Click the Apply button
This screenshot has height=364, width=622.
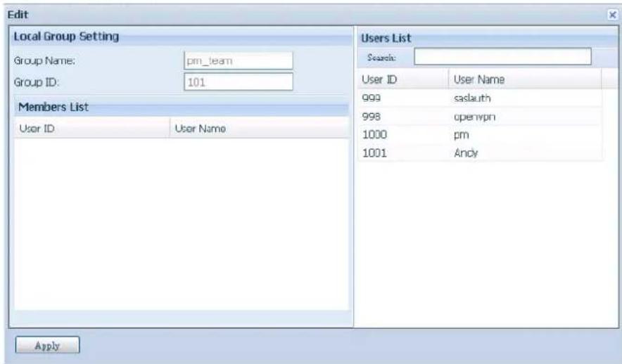(48, 346)
